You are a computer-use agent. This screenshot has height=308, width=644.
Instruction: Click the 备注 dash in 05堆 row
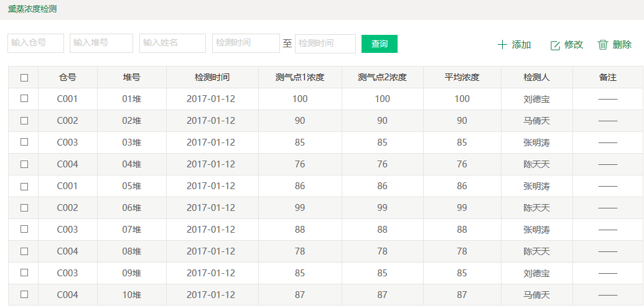pyautogui.click(x=608, y=187)
